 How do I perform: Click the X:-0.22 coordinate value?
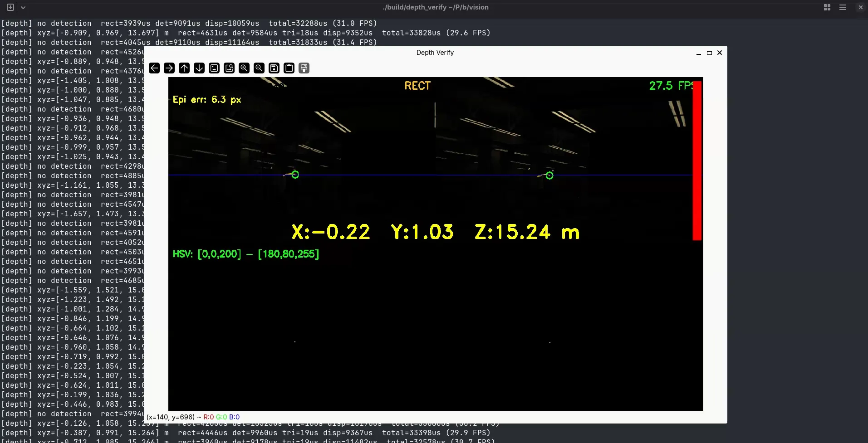tap(331, 232)
